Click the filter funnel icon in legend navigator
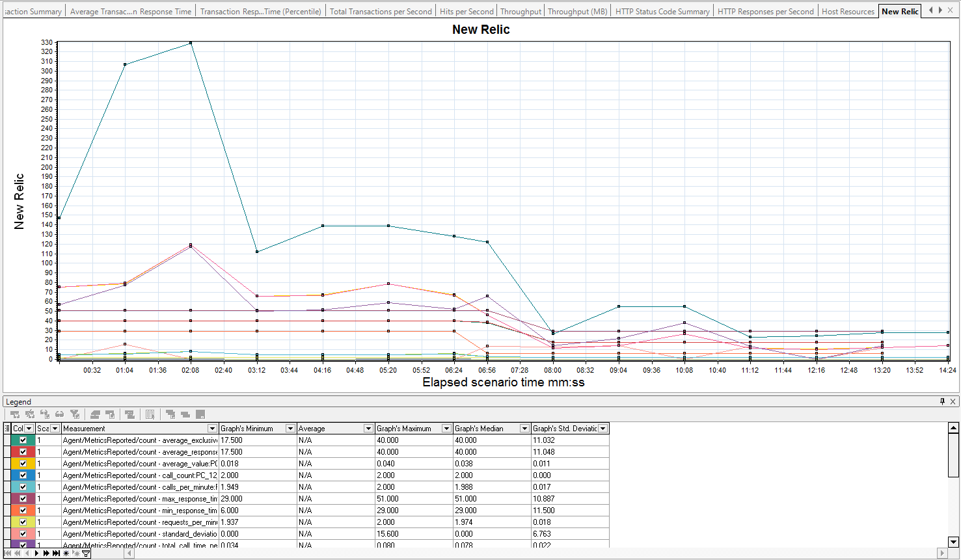This screenshot has width=961, height=560. tap(86, 553)
